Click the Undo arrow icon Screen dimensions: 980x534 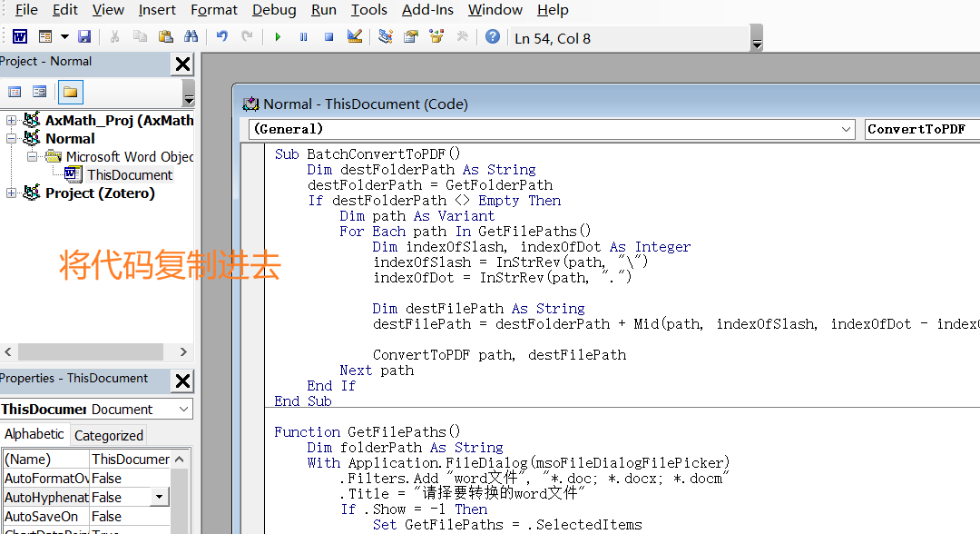click(222, 37)
